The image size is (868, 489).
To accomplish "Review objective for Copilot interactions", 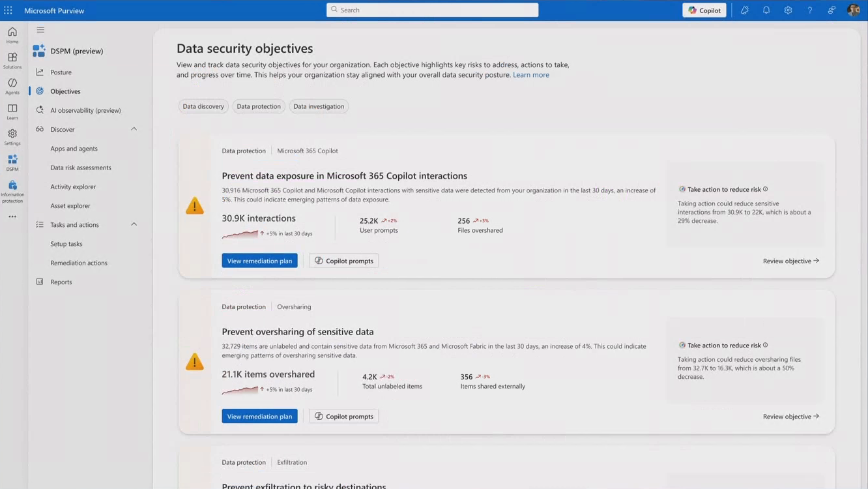I will 791,261.
